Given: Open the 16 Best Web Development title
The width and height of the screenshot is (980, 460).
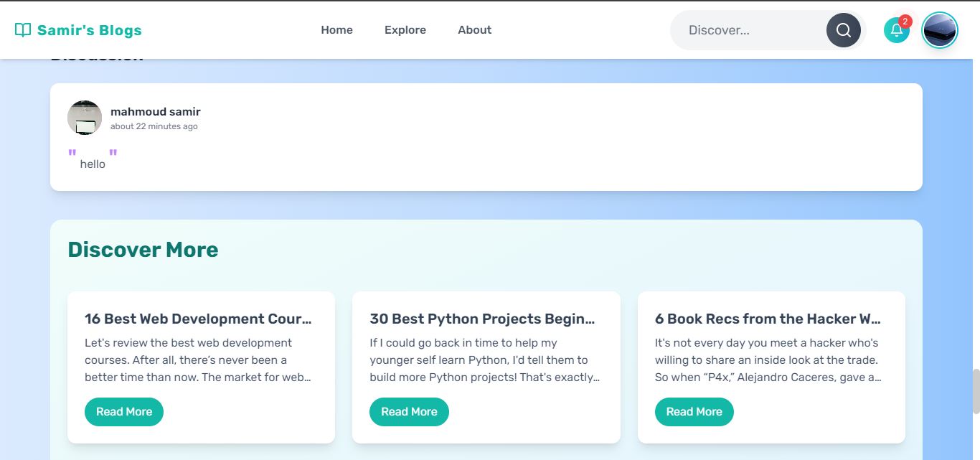Looking at the screenshot, I should coord(198,319).
